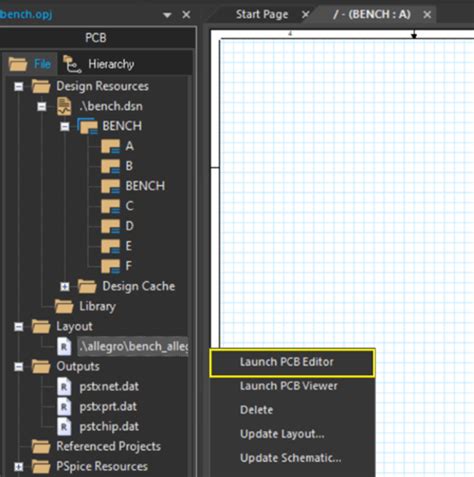Collapse the .\bench.dsn node
This screenshot has width=474, height=477.
42,107
